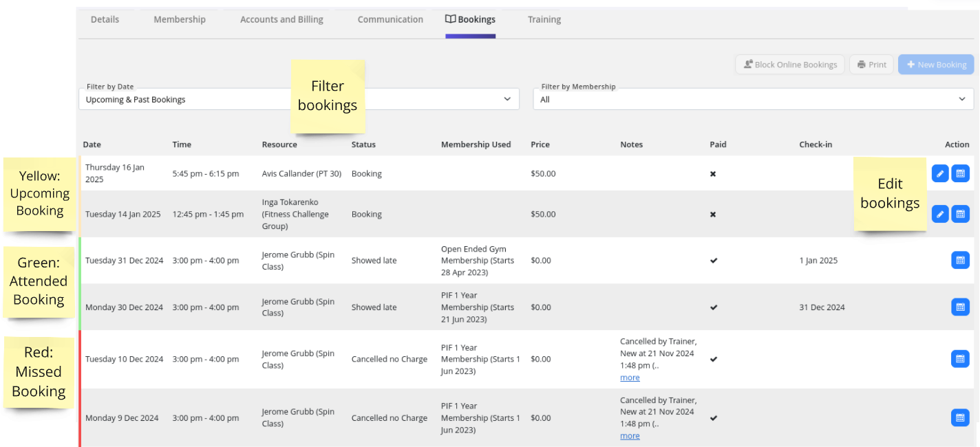Select the Communication tab
The height and width of the screenshot is (447, 980).
click(x=390, y=19)
